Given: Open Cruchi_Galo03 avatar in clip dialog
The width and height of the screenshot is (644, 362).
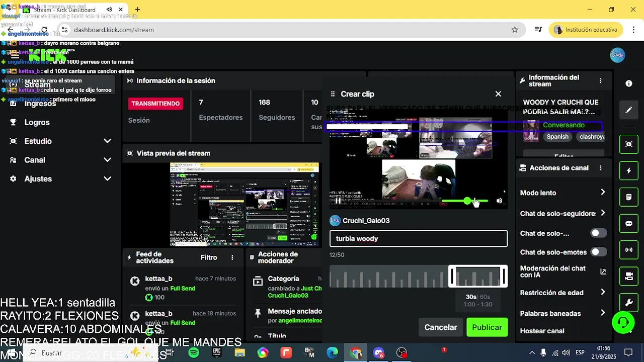Looking at the screenshot, I should 335,221.
